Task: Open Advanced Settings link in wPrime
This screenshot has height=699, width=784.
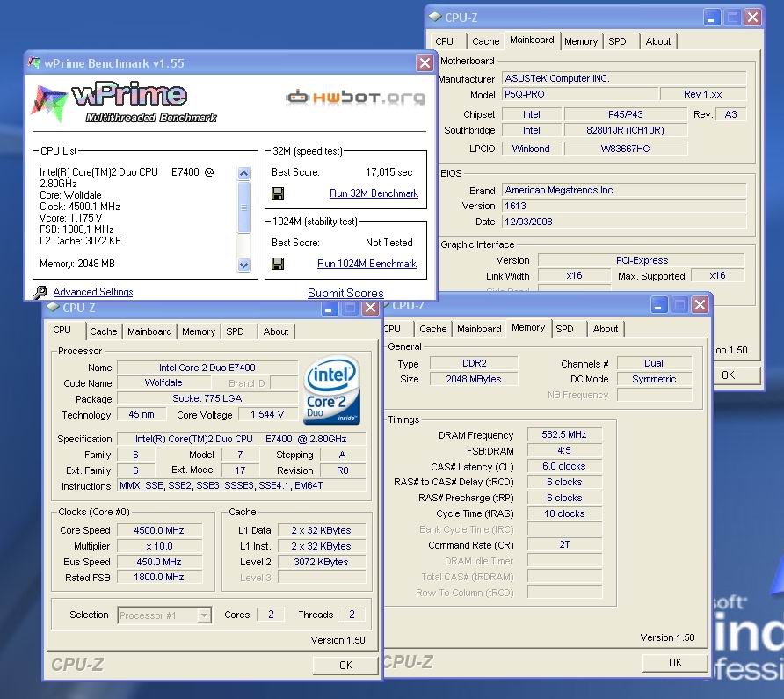Action: pos(93,292)
